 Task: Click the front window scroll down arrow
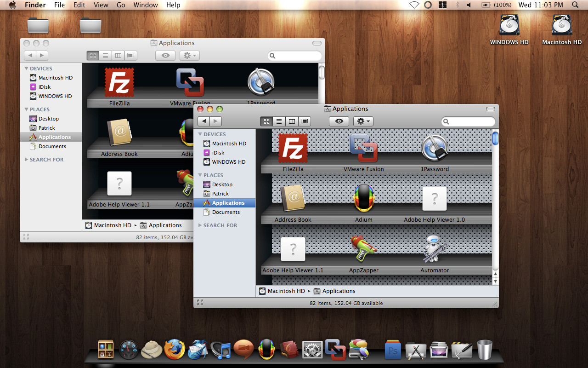tap(495, 281)
